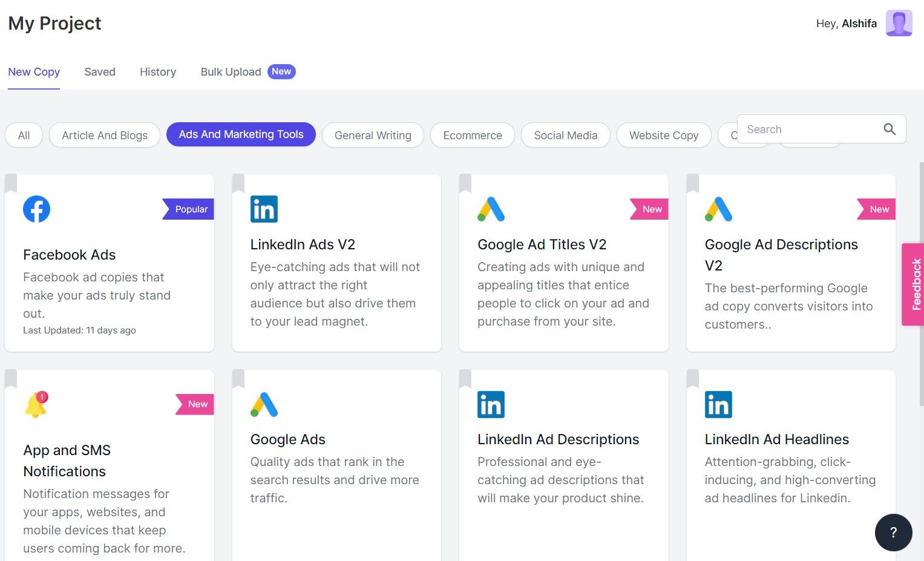The height and width of the screenshot is (561, 924).
Task: Click the 'Creating ads with unique' description
Action: (x=563, y=294)
